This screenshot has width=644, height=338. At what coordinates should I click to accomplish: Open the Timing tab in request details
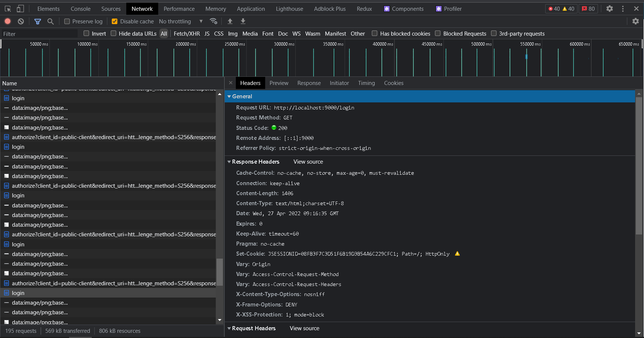[x=366, y=83]
